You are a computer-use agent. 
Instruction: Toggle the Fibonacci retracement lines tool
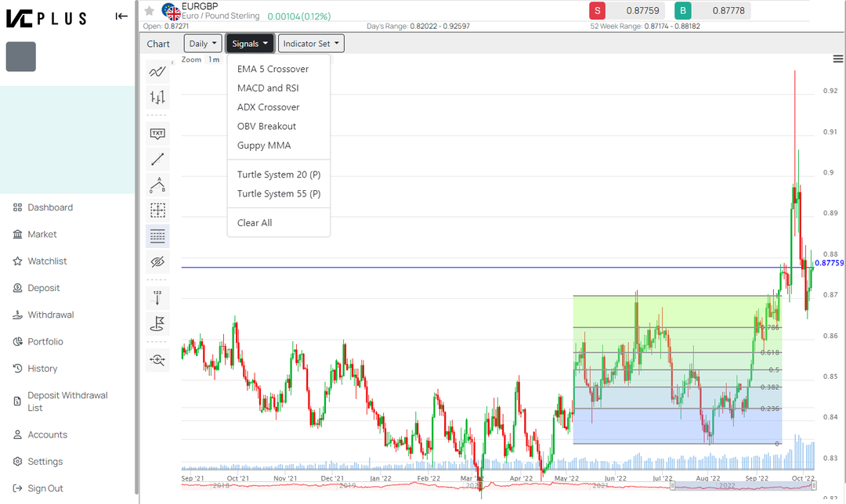click(x=157, y=236)
